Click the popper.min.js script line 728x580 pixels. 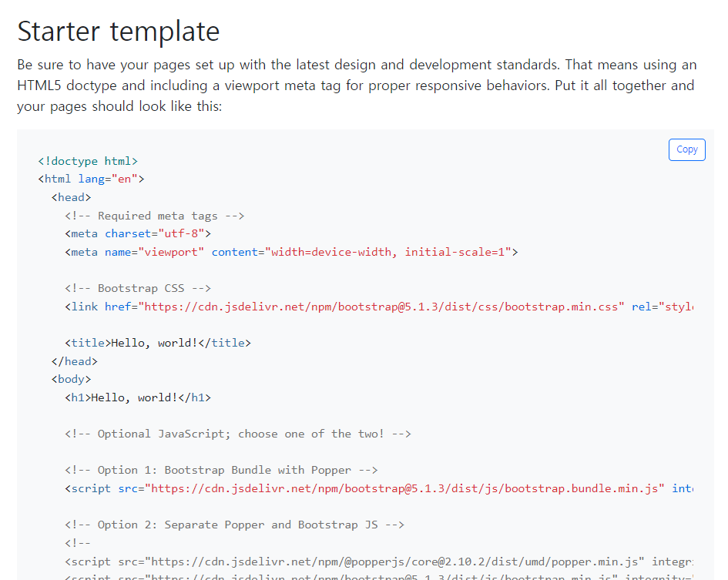click(x=379, y=562)
